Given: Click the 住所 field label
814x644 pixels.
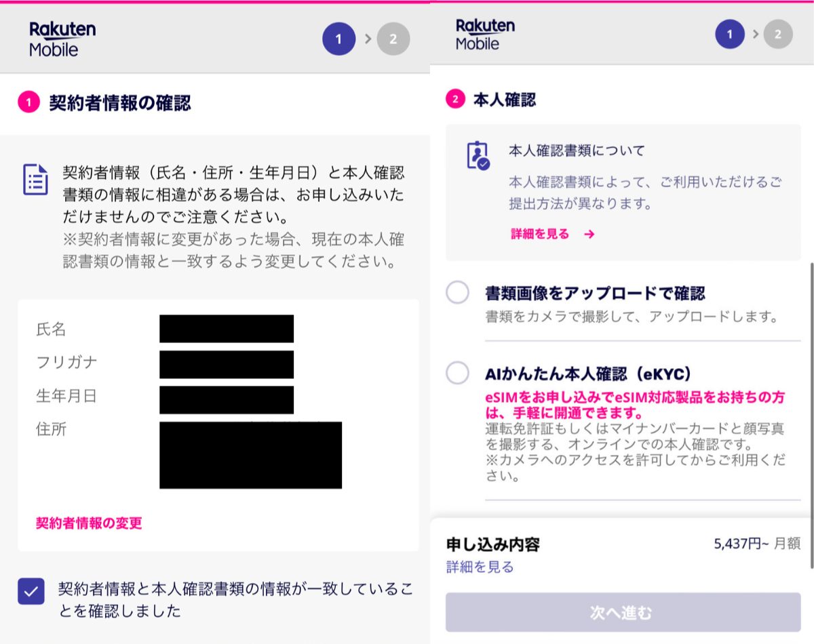Looking at the screenshot, I should (51, 429).
